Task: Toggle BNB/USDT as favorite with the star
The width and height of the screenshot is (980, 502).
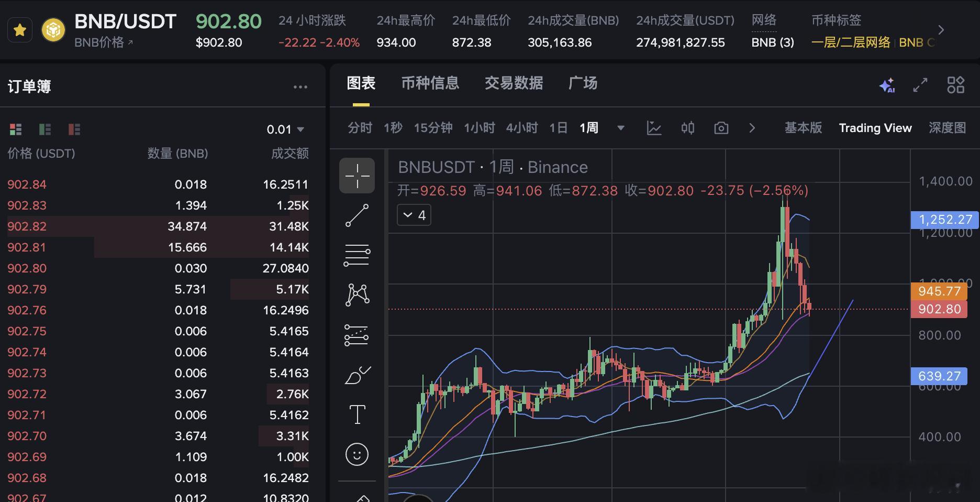Action: pos(19,30)
